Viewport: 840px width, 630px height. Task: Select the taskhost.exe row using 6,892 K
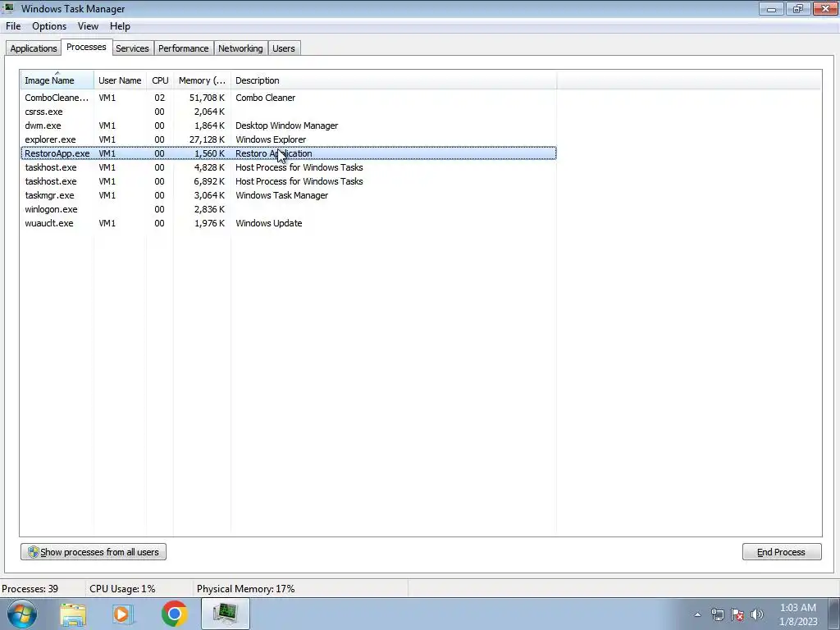click(x=289, y=181)
